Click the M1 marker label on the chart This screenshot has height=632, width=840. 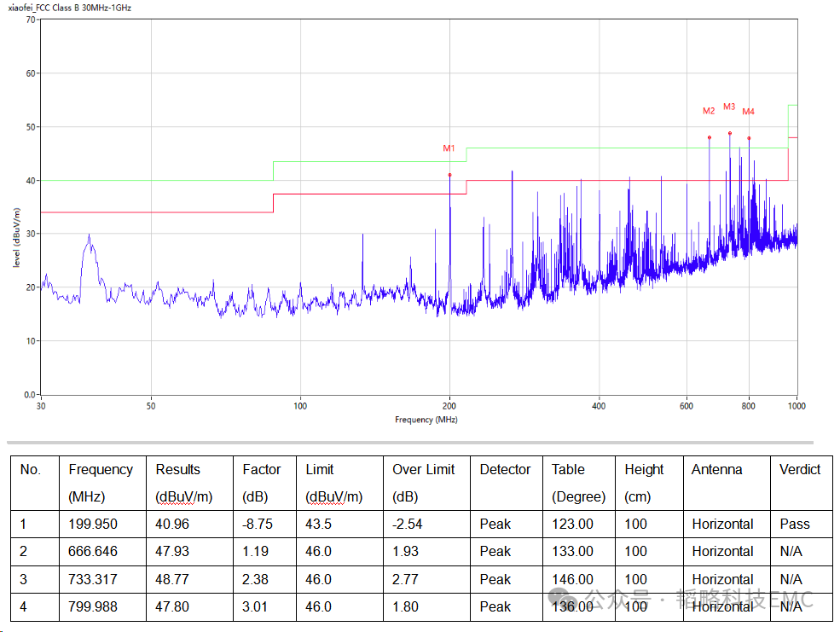[x=449, y=148]
